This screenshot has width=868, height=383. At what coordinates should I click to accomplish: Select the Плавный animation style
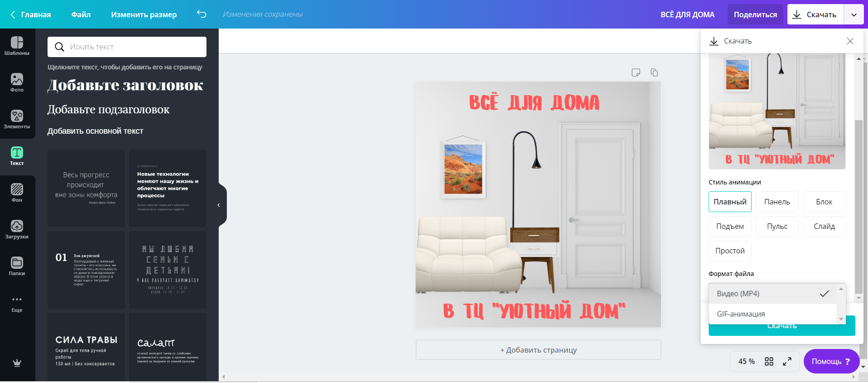tap(730, 202)
